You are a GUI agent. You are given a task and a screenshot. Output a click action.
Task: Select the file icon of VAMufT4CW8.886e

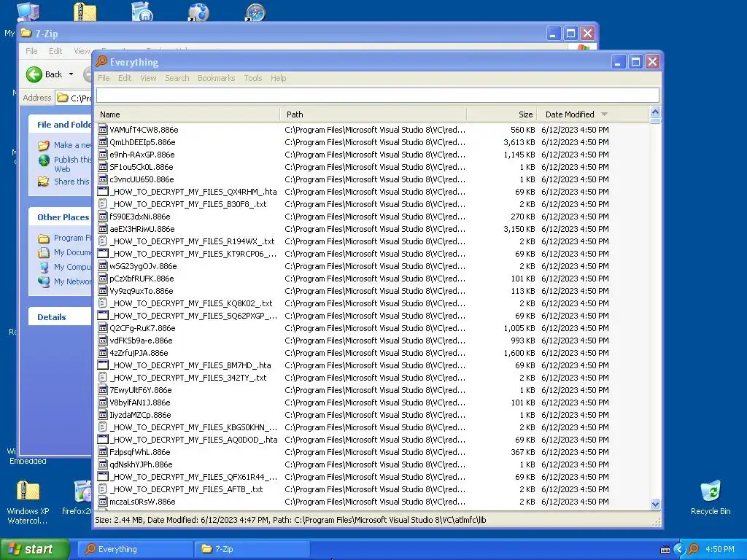pyautogui.click(x=102, y=130)
